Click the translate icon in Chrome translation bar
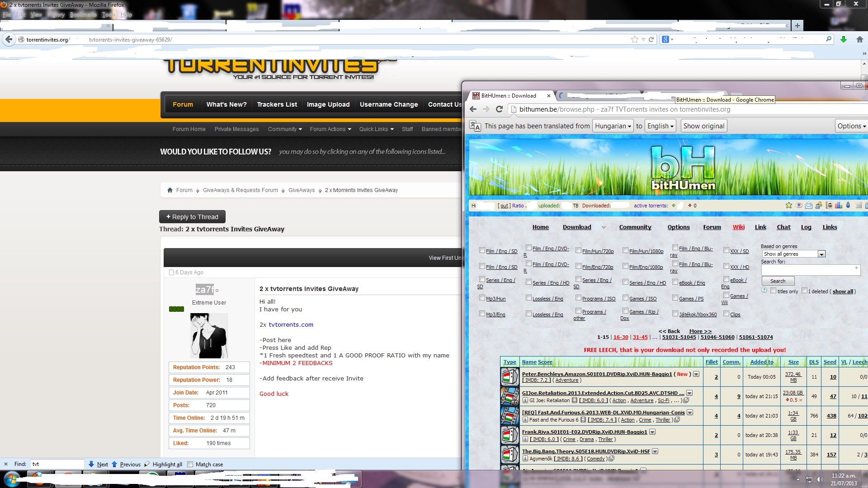This screenshot has height=488, width=868. [475, 126]
